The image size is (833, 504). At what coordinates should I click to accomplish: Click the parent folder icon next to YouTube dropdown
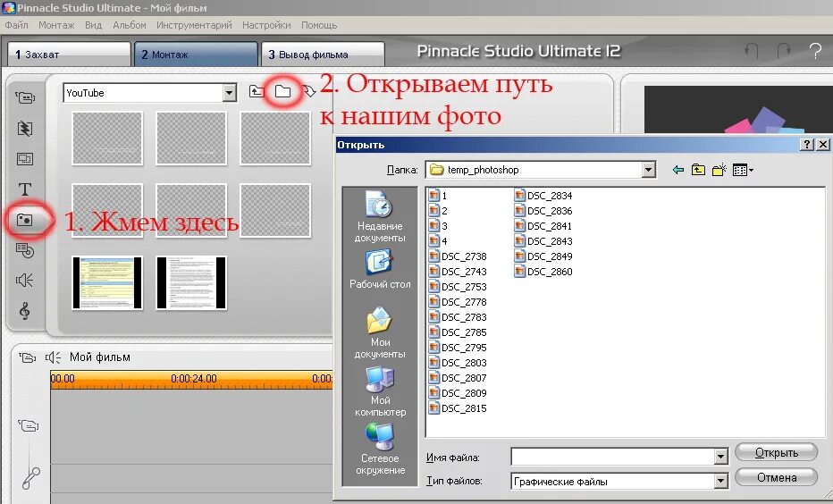pyautogui.click(x=257, y=91)
